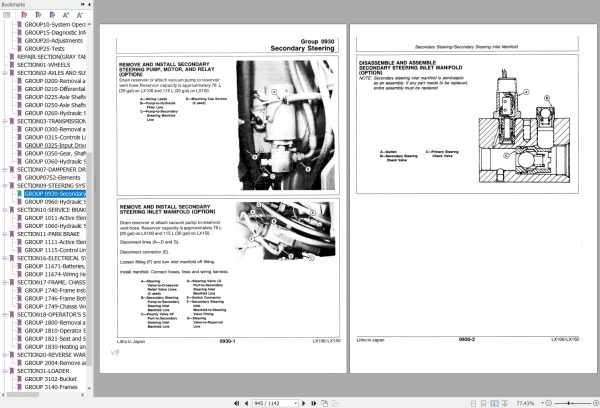Collapse SECTION31-LOADER tree node

tap(5, 371)
